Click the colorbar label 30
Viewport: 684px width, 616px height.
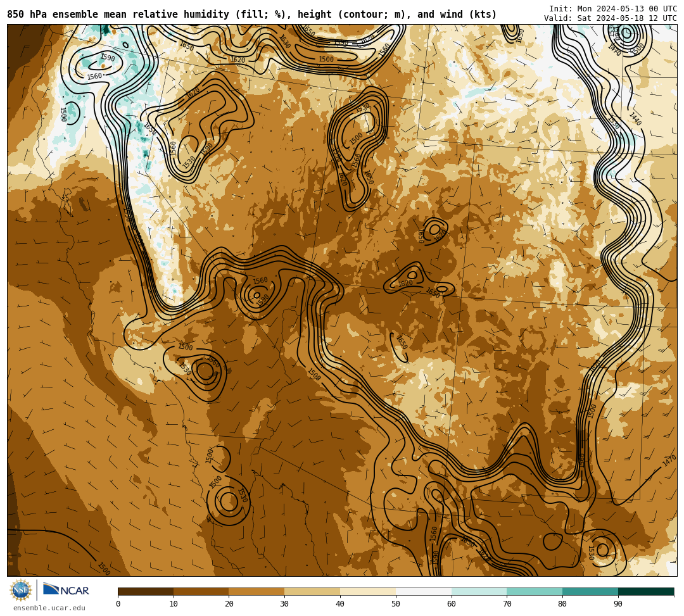pos(285,604)
